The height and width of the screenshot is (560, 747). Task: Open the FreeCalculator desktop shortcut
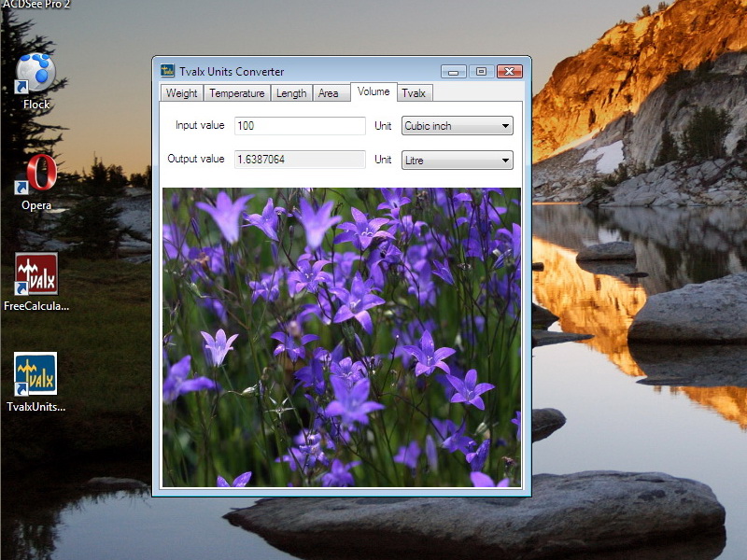click(x=36, y=275)
